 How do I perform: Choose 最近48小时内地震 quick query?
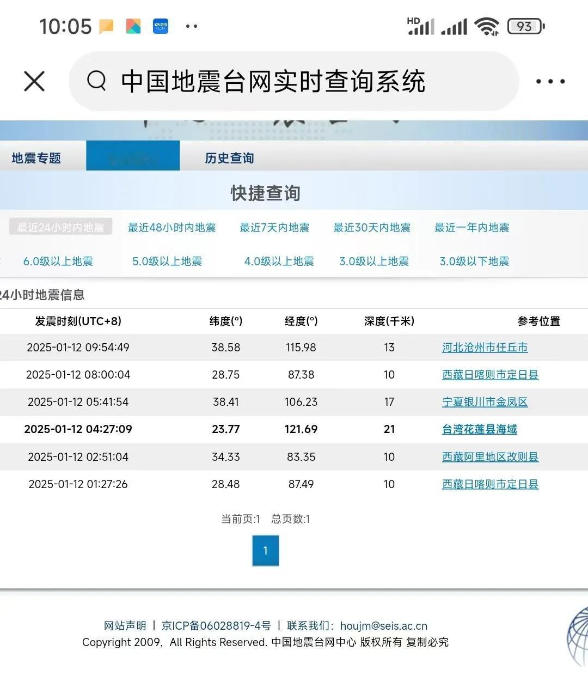[x=171, y=227]
